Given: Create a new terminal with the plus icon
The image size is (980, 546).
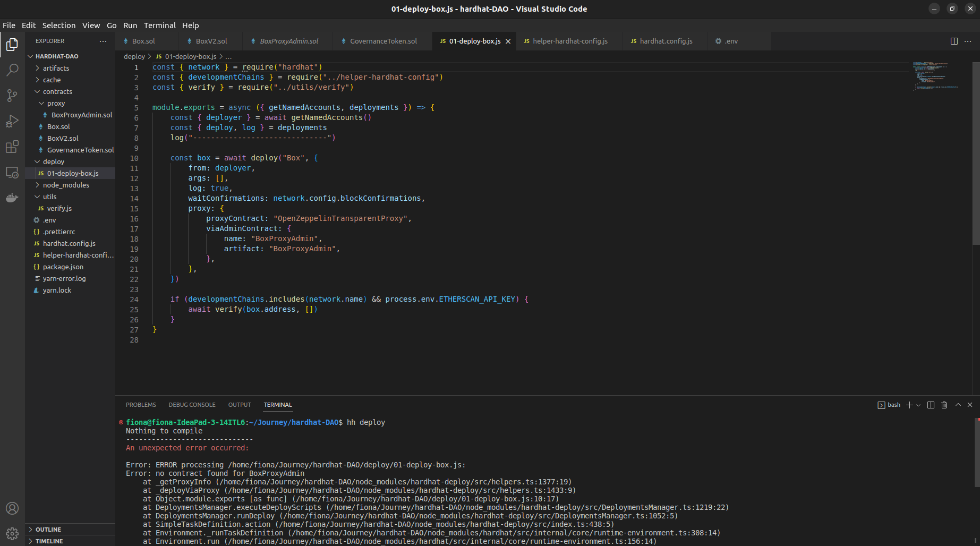Looking at the screenshot, I should (x=909, y=405).
